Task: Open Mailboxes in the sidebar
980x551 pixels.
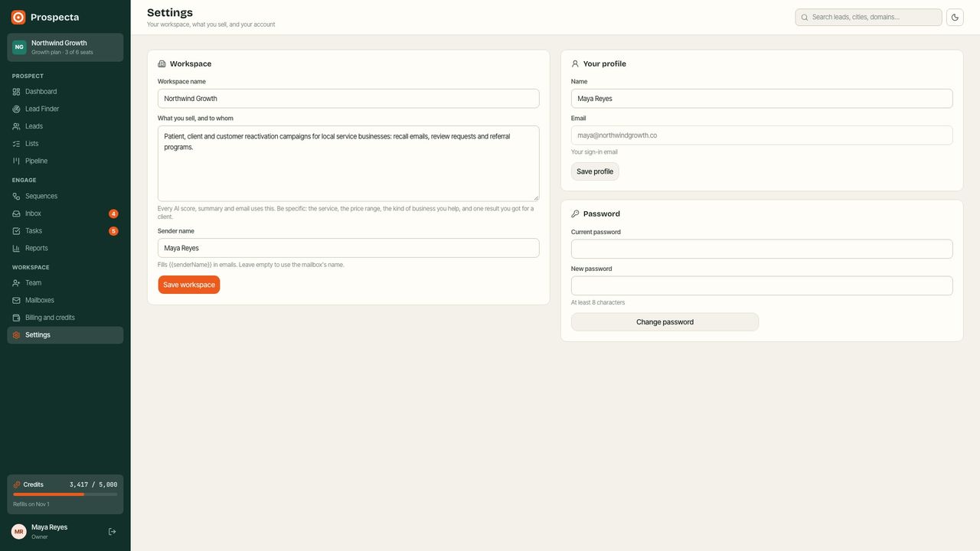Action: coord(65,300)
